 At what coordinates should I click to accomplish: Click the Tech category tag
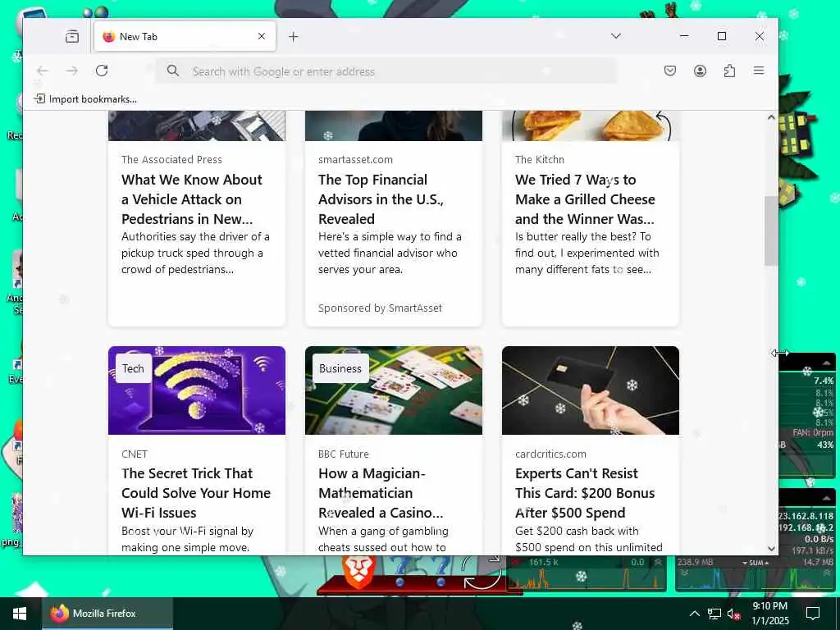click(133, 368)
